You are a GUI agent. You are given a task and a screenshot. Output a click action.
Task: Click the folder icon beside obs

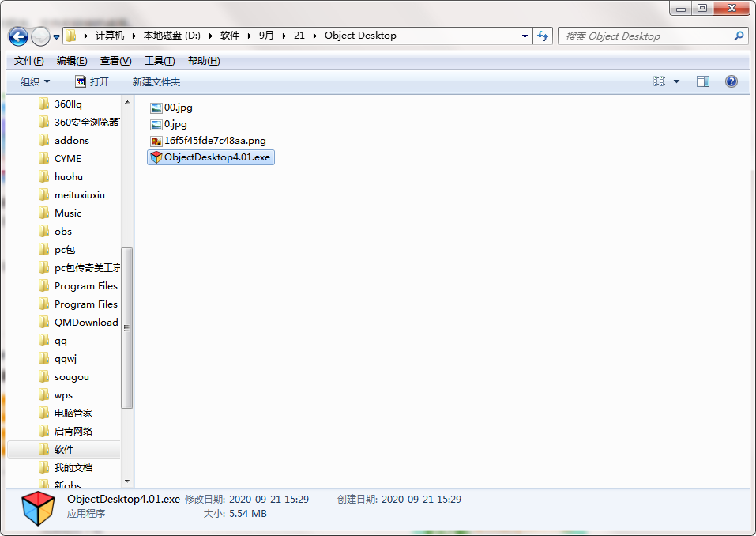[x=44, y=231]
